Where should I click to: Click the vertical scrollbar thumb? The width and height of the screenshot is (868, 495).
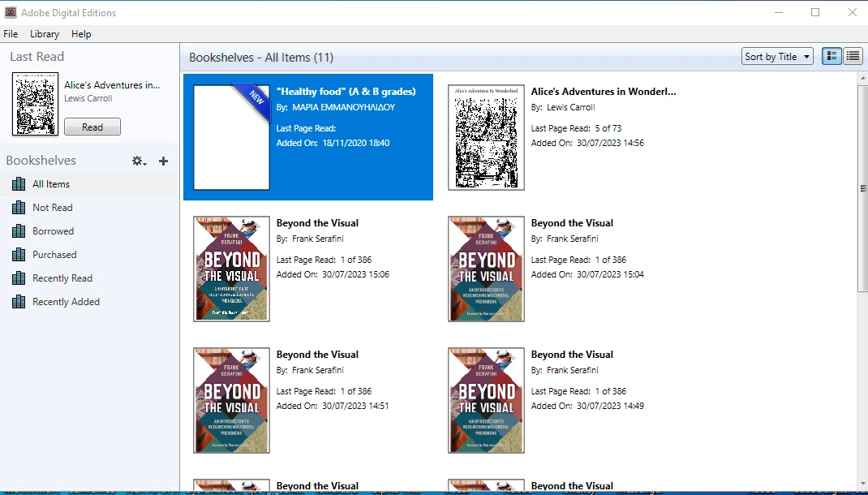(x=862, y=188)
